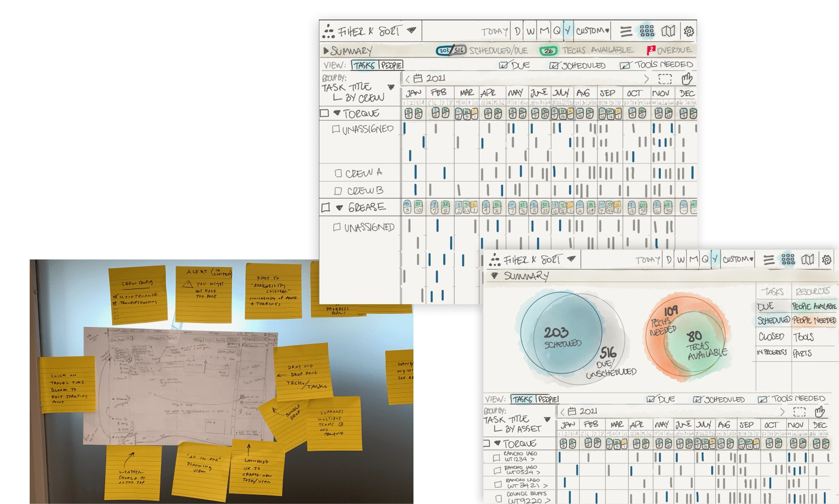Check the Grease group checkbox
Viewport: 839px width, 504px height.
[325, 207]
